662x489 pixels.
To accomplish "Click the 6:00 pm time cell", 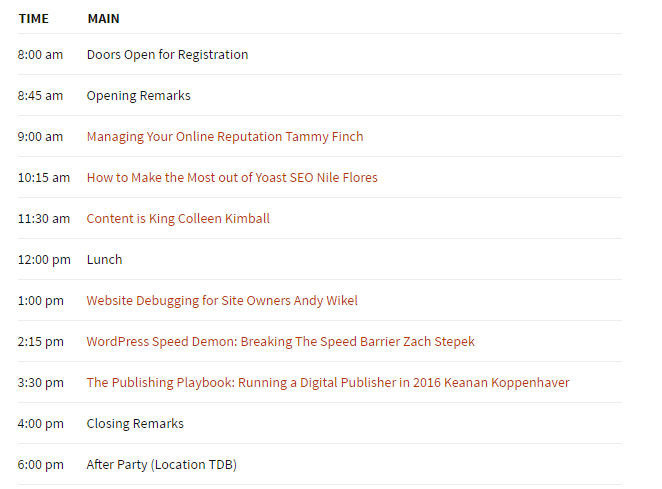I will [41, 465].
